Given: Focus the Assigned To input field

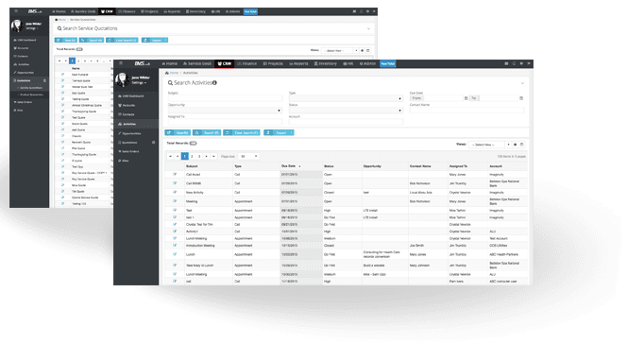Looking at the screenshot, I should click(x=225, y=122).
